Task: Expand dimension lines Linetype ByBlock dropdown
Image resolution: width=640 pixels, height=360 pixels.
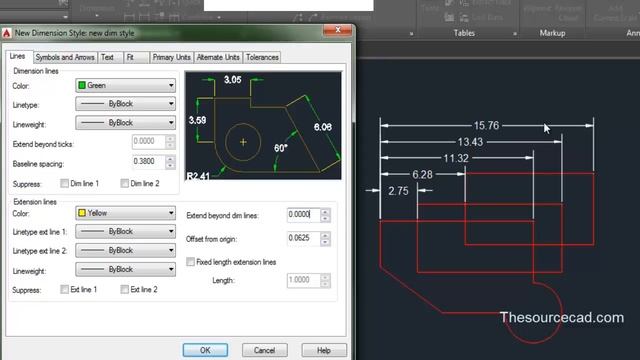Action: coord(125,104)
